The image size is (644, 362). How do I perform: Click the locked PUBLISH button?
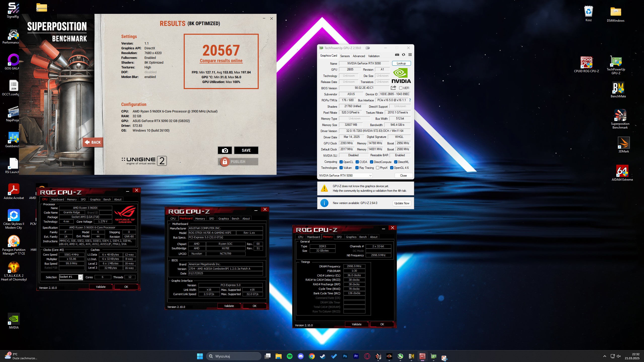[x=238, y=162]
